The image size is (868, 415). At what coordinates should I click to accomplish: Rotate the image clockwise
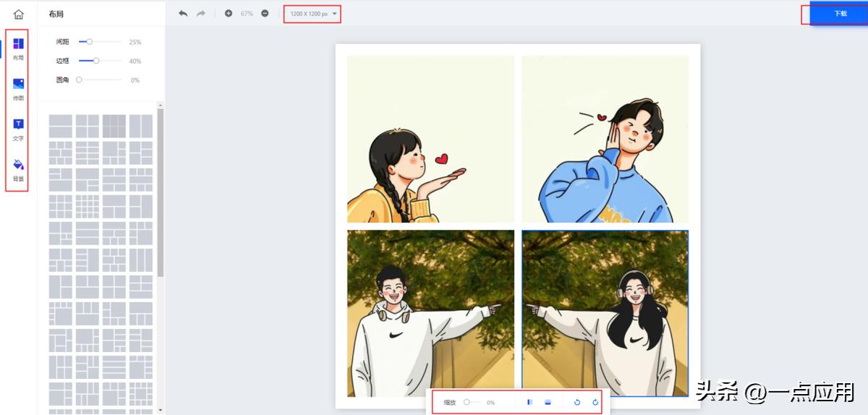tap(595, 402)
